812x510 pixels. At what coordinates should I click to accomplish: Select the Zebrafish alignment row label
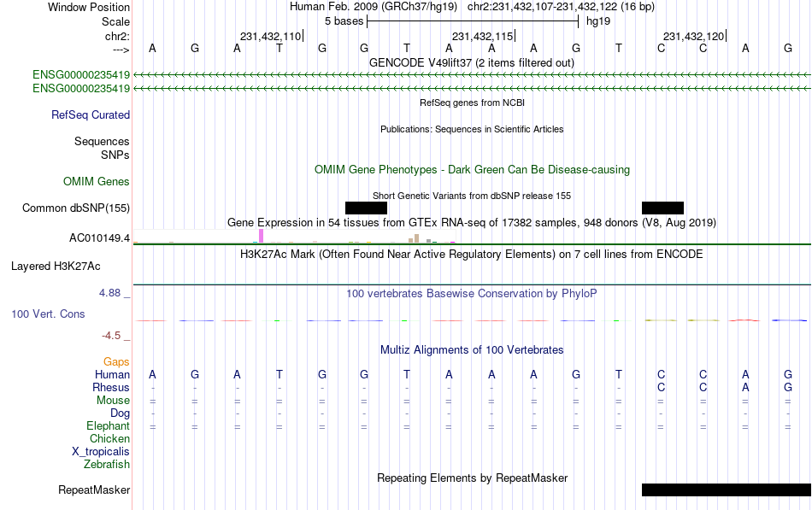pyautogui.click(x=107, y=465)
